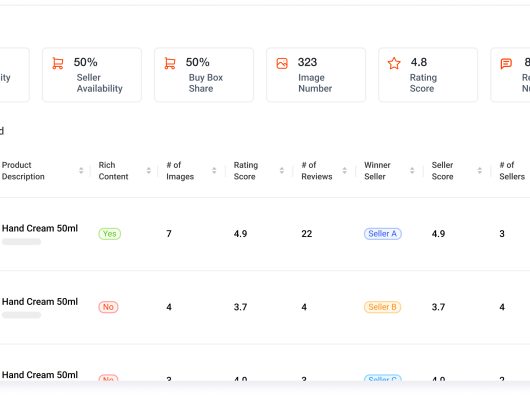Sort by Rating Score column arrows
Screen dimensions: 530x396
[x=282, y=171]
